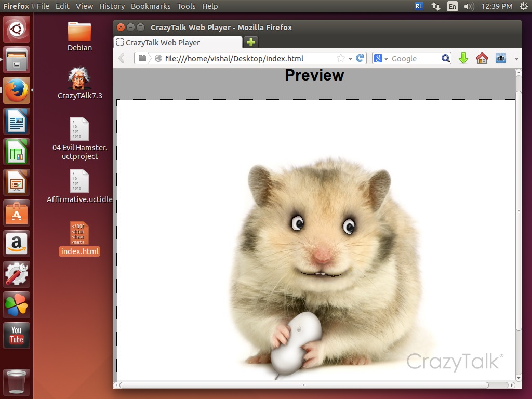Launch LibreOffice Writer from the dock
The image size is (532, 399).
pyautogui.click(x=17, y=121)
